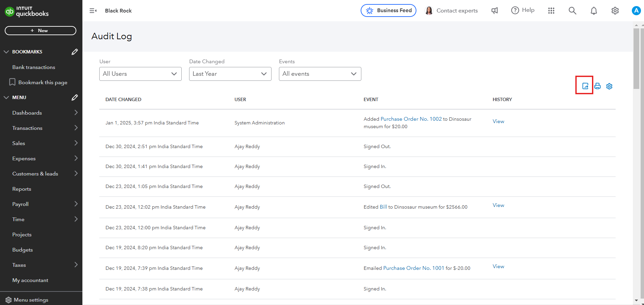Open the settings gear in top bar
The height and width of the screenshot is (305, 644).
(615, 11)
